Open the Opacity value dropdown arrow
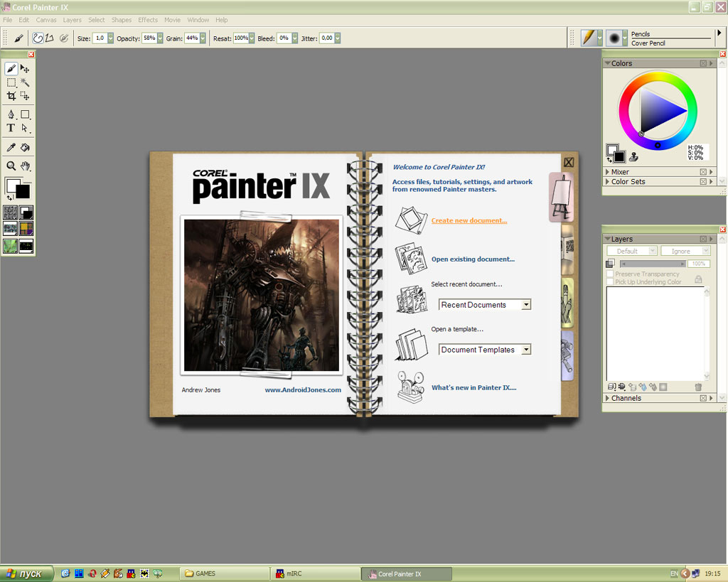 (160, 38)
